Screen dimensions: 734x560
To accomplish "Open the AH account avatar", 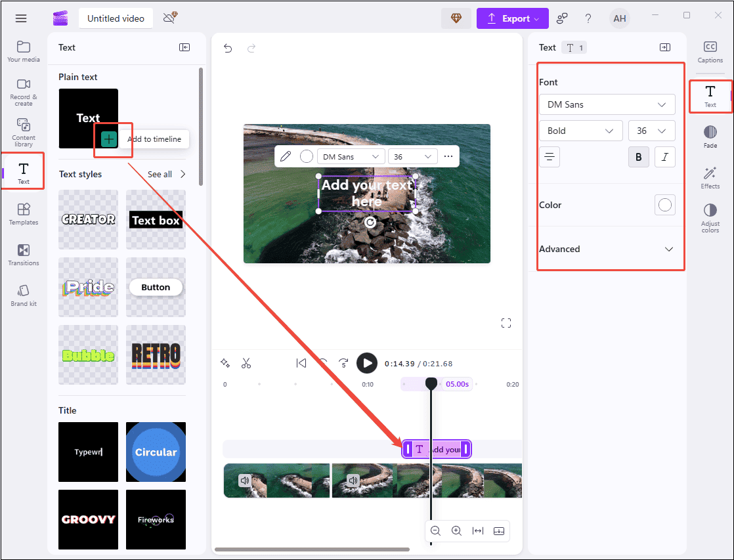I will [x=619, y=18].
